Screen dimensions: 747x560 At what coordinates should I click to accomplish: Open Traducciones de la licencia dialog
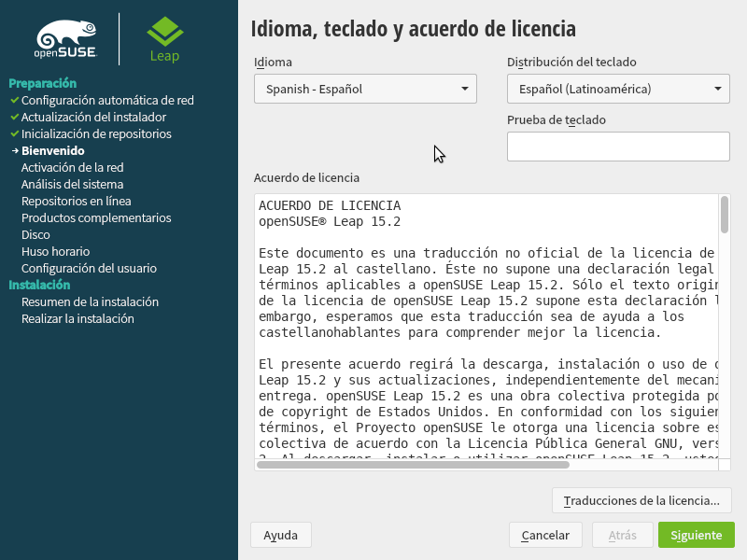[x=641, y=500]
